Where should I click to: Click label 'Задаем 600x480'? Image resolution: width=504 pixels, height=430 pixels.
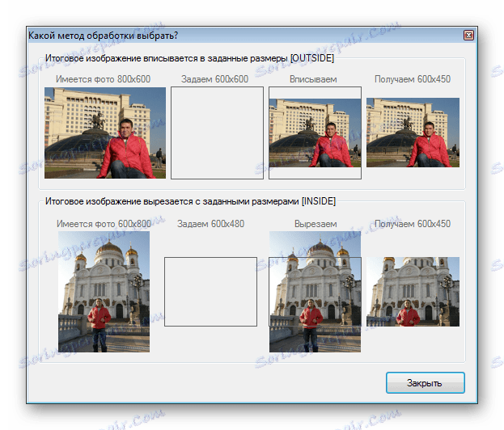coord(211,224)
